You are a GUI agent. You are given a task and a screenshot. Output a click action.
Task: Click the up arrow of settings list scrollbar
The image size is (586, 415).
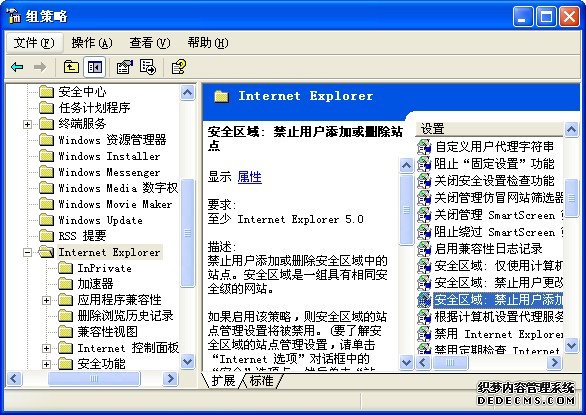(x=571, y=130)
